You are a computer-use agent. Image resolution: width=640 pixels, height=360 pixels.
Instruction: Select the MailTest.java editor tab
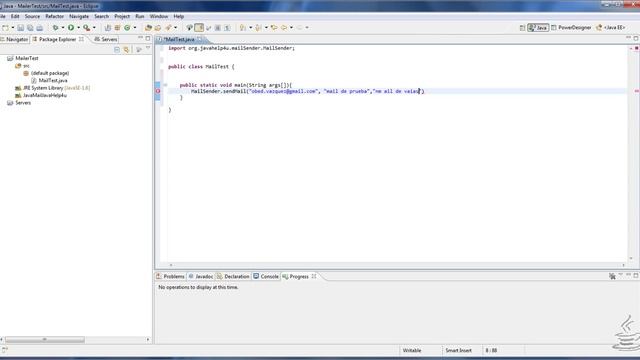click(179, 39)
